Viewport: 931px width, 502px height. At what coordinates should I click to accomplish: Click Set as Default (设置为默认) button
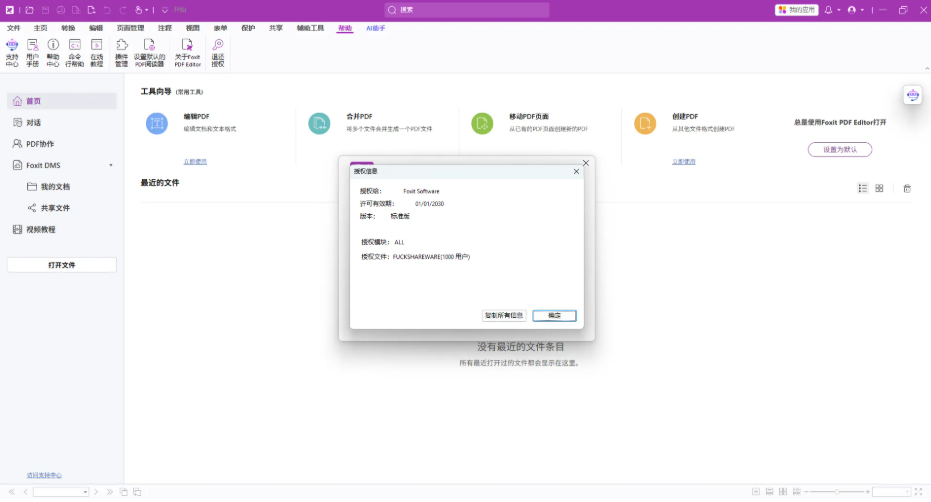(x=840, y=150)
